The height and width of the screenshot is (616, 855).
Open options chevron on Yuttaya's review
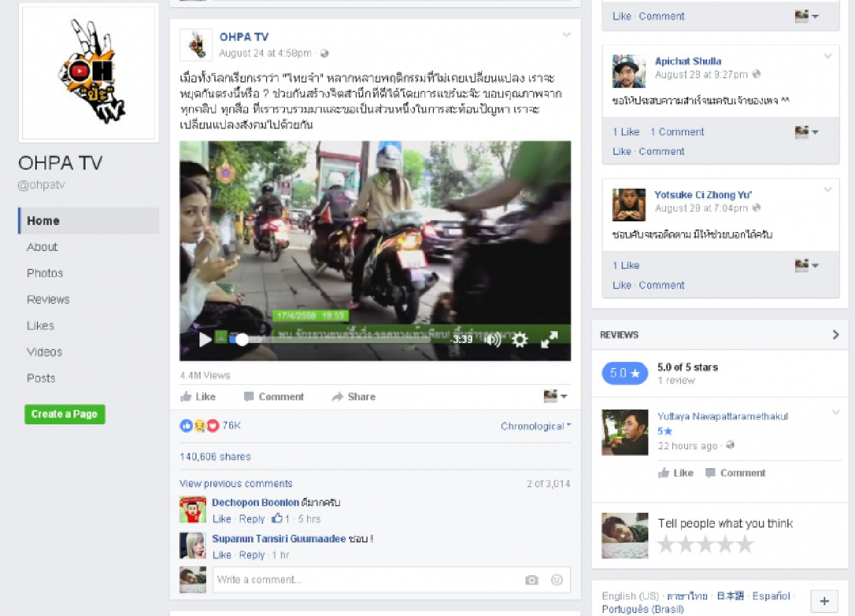pyautogui.click(x=836, y=412)
